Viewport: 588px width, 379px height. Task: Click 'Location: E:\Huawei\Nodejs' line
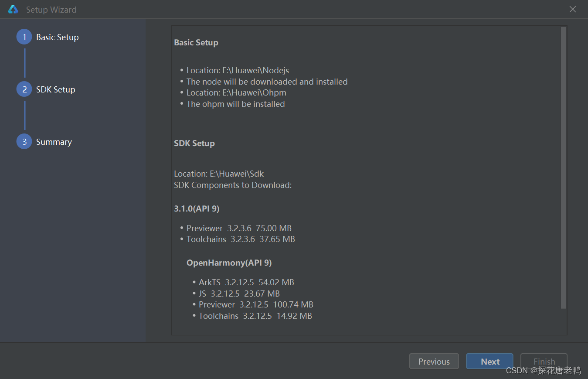point(238,70)
